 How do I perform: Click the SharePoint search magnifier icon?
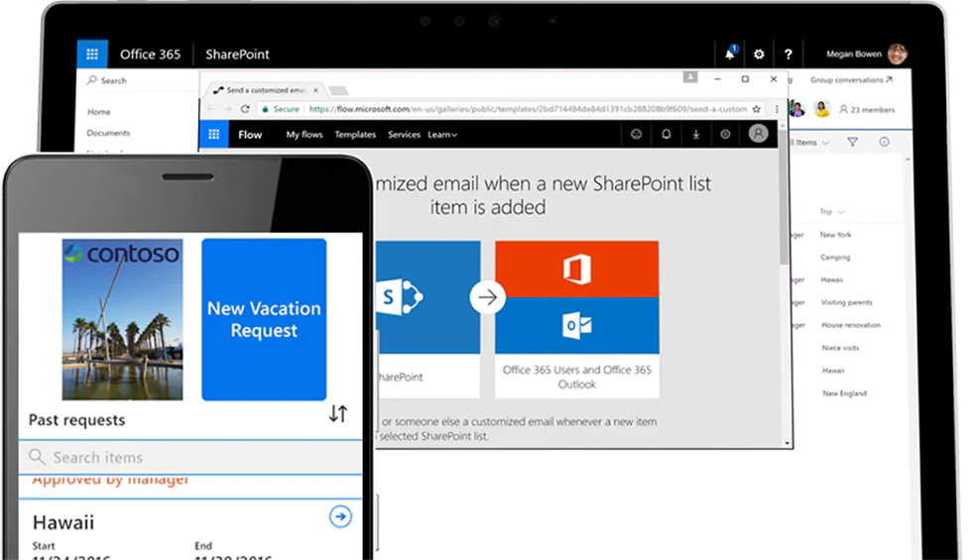[91, 80]
